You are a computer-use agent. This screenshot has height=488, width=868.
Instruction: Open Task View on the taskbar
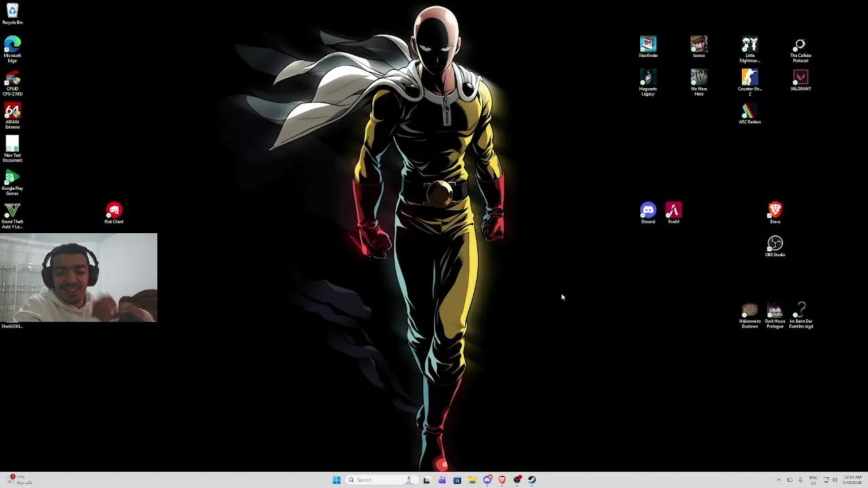point(427,480)
